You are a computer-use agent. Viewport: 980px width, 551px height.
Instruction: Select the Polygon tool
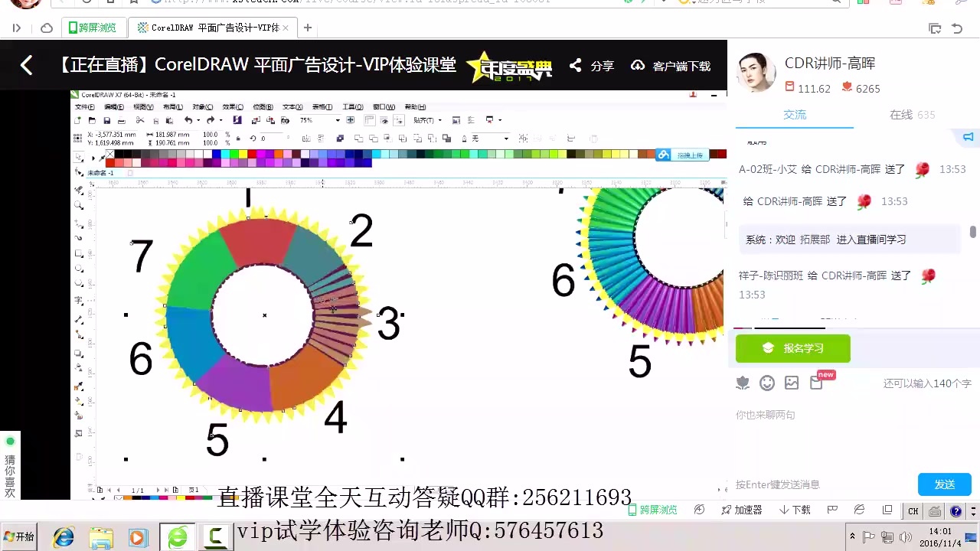coord(78,282)
